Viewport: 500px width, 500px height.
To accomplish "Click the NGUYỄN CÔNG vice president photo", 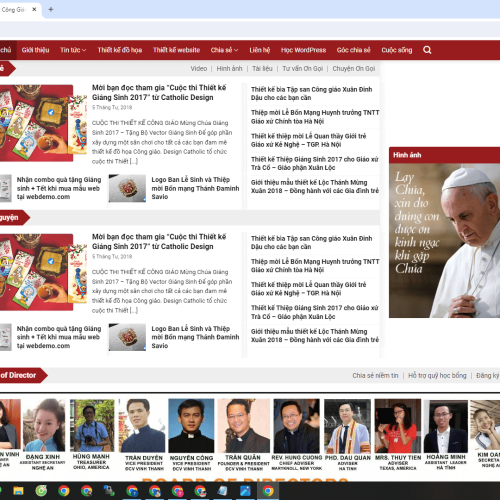I will (x=191, y=426).
